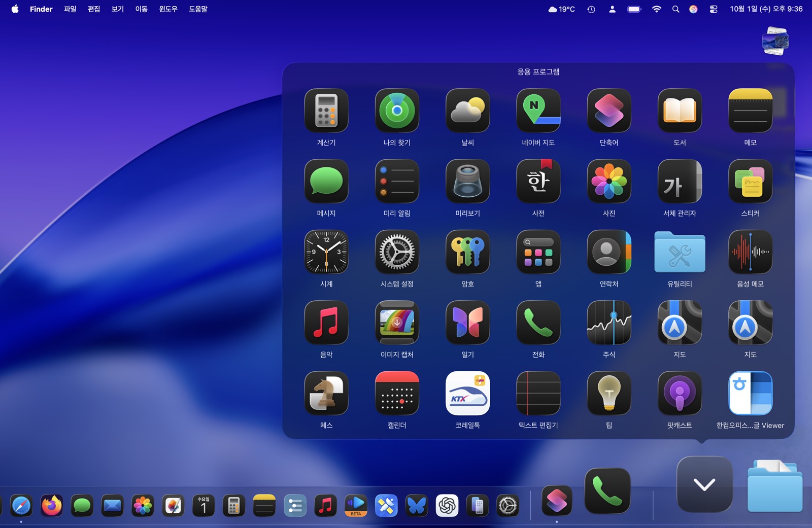The height and width of the screenshot is (528, 812).
Task: Launch 나의 찾기 from the applications grid
Action: [397, 111]
